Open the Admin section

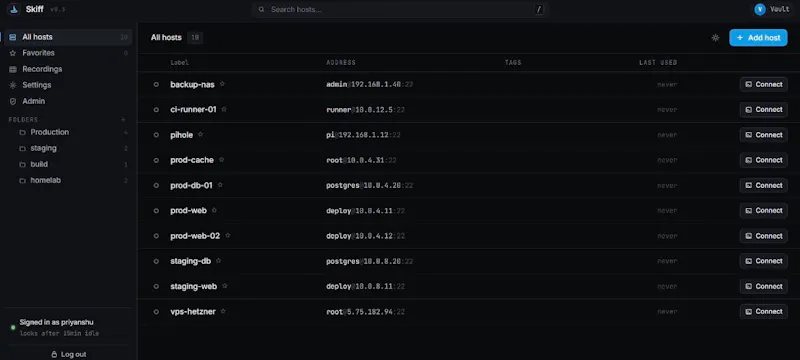68,101
